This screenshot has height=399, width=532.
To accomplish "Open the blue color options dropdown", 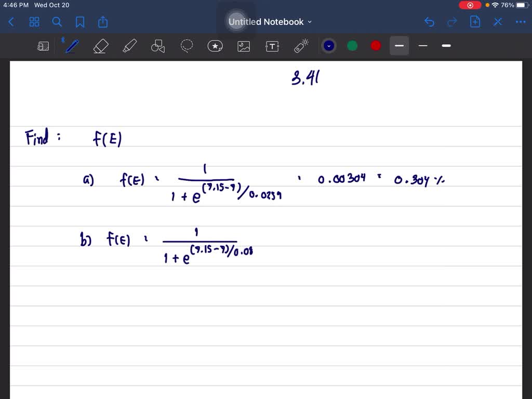I will click(328, 46).
